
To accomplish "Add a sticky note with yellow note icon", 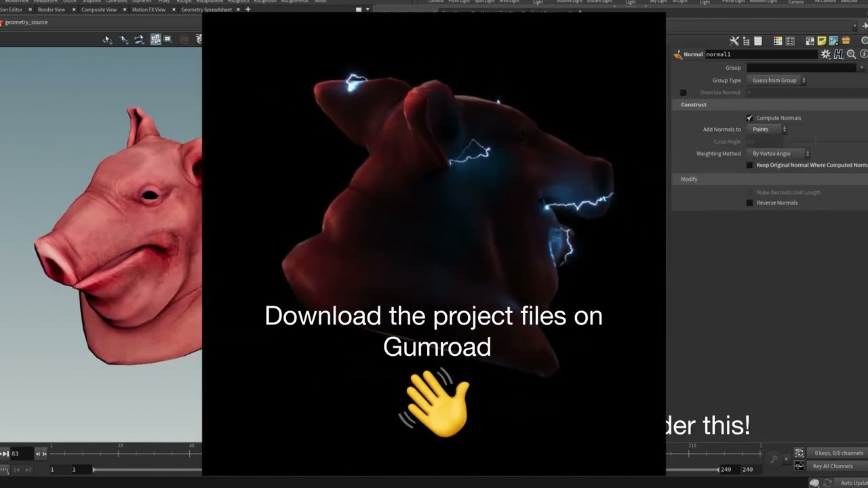I will pyautogui.click(x=821, y=41).
